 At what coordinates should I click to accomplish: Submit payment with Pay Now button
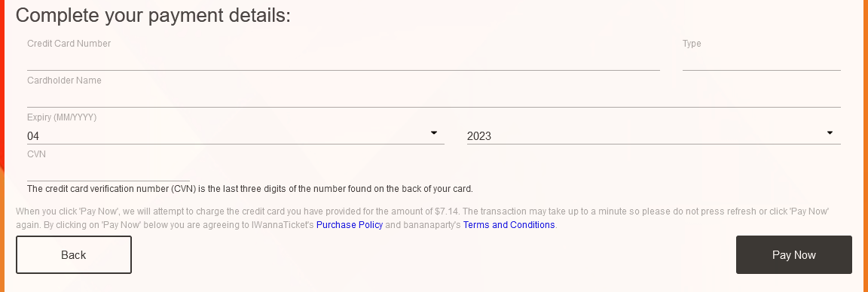pos(794,255)
